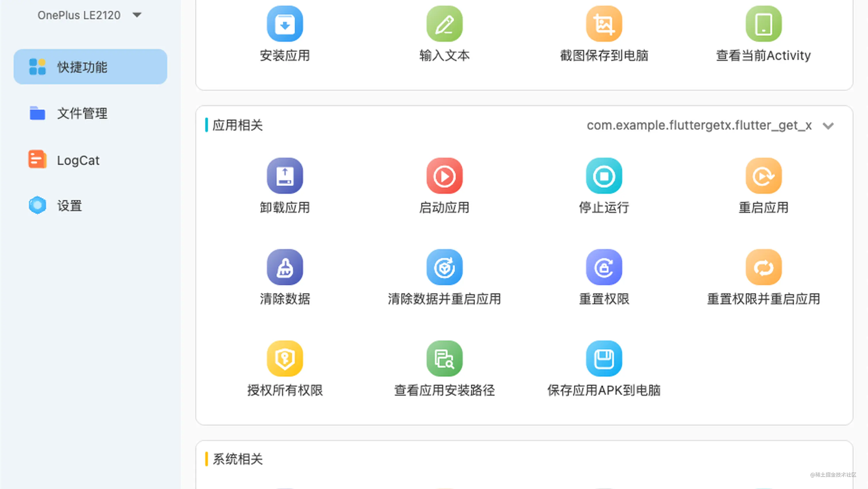Click the Restart App (重启应用) icon
Image resolution: width=868 pixels, height=489 pixels.
point(763,176)
